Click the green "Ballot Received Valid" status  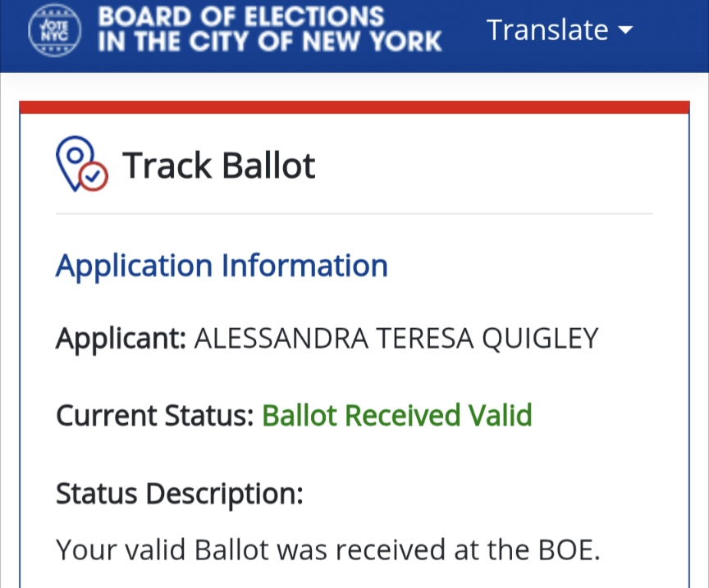point(397,415)
